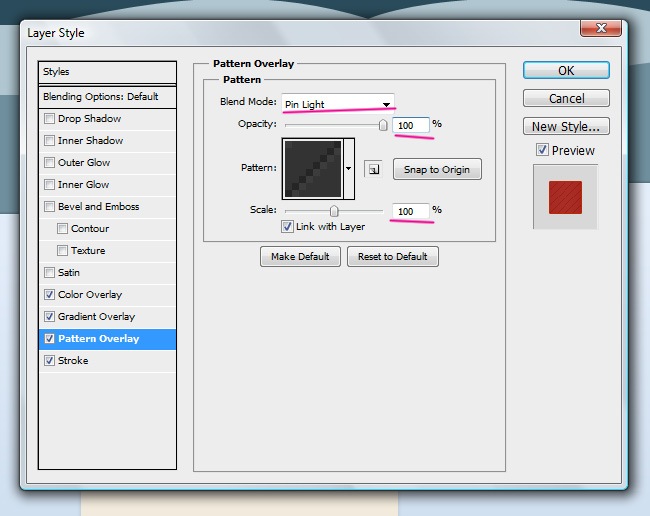
Task: Toggle the Link with Layer checkbox
Action: coord(288,227)
